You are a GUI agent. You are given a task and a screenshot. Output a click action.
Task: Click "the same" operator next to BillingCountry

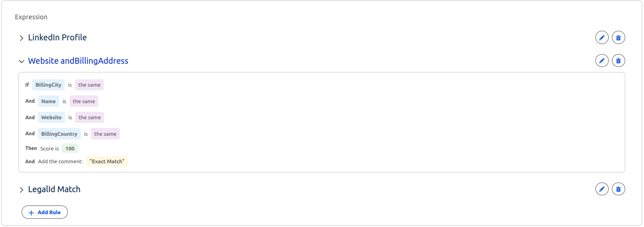pos(105,134)
